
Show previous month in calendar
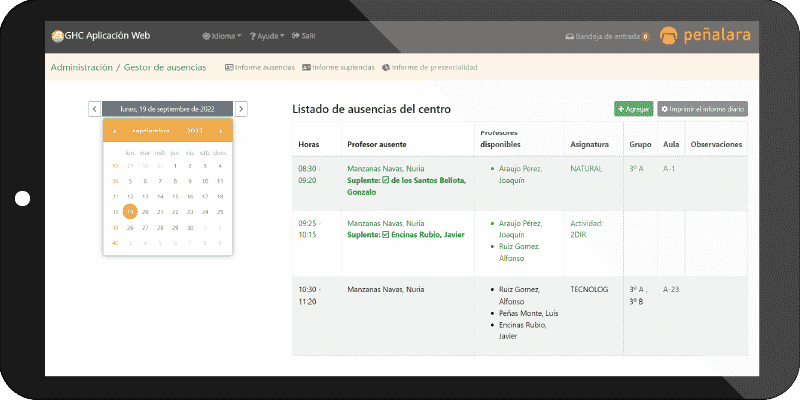115,131
